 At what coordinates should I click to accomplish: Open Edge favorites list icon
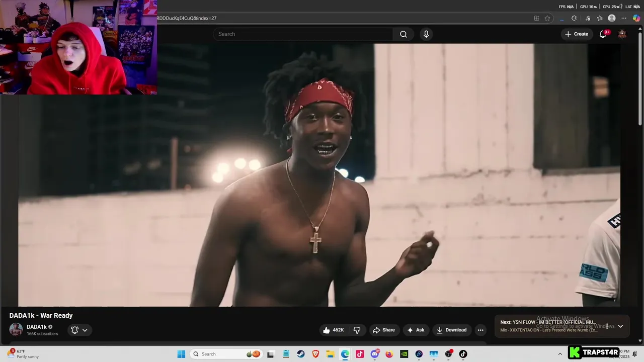click(600, 18)
